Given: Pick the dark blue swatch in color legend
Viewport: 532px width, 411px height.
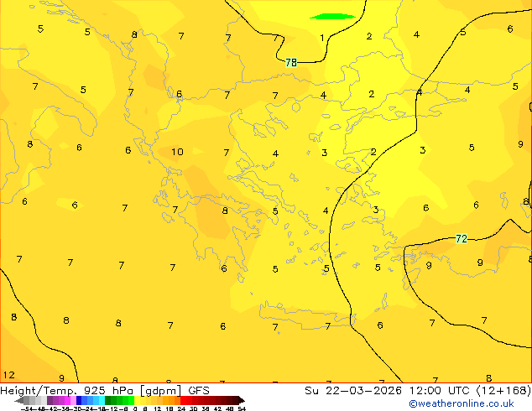Looking at the screenshot, I should [x=79, y=401].
